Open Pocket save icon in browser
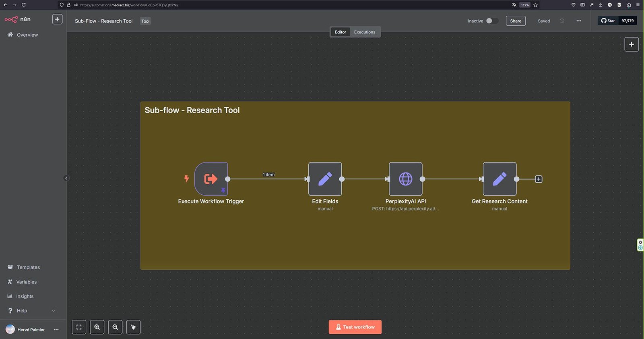 (x=573, y=5)
